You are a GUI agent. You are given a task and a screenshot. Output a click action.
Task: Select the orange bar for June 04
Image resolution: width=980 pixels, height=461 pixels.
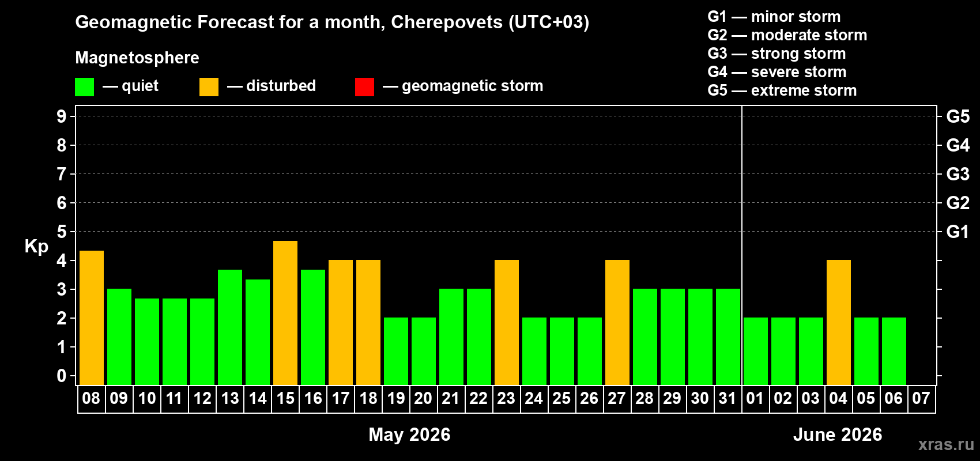tap(839, 323)
